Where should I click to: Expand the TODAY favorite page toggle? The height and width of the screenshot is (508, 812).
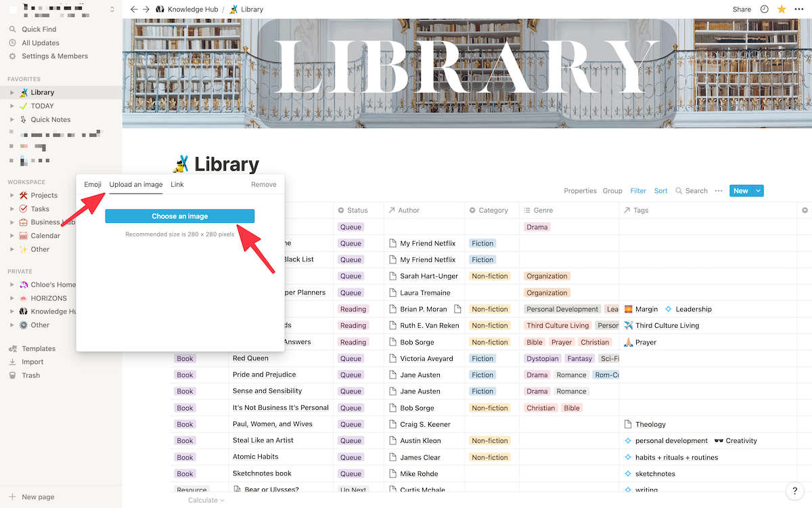[x=12, y=106]
